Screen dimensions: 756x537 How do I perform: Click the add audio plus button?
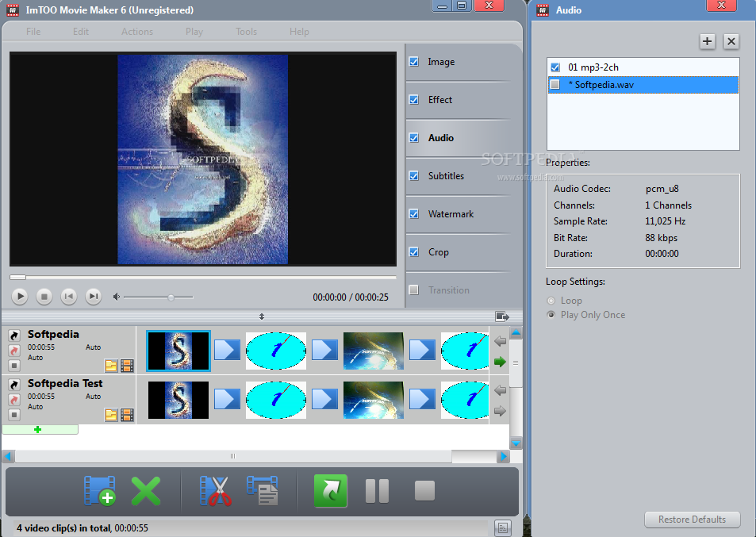[x=707, y=41]
